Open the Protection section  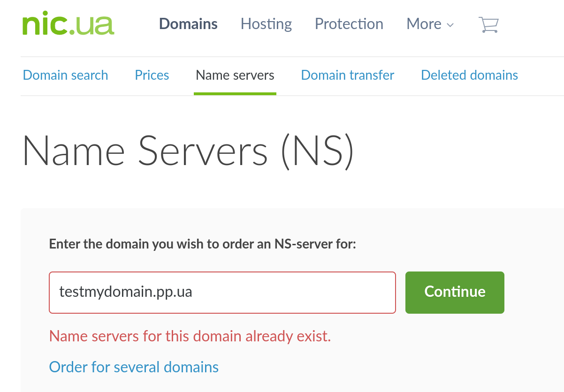tap(349, 24)
